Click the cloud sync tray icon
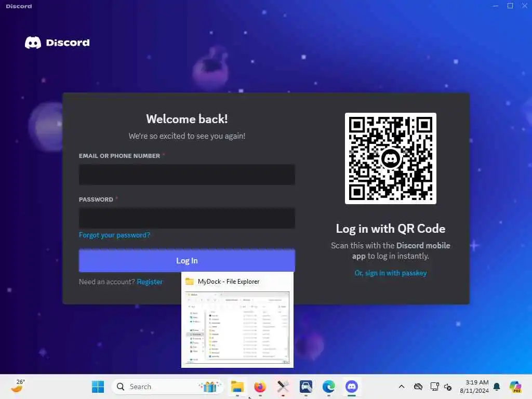 tap(418, 387)
